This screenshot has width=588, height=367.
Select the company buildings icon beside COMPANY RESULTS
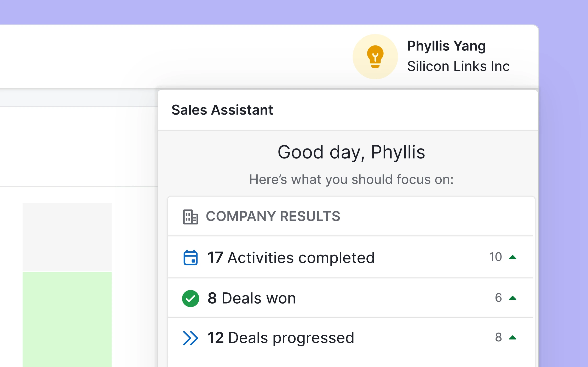(191, 216)
